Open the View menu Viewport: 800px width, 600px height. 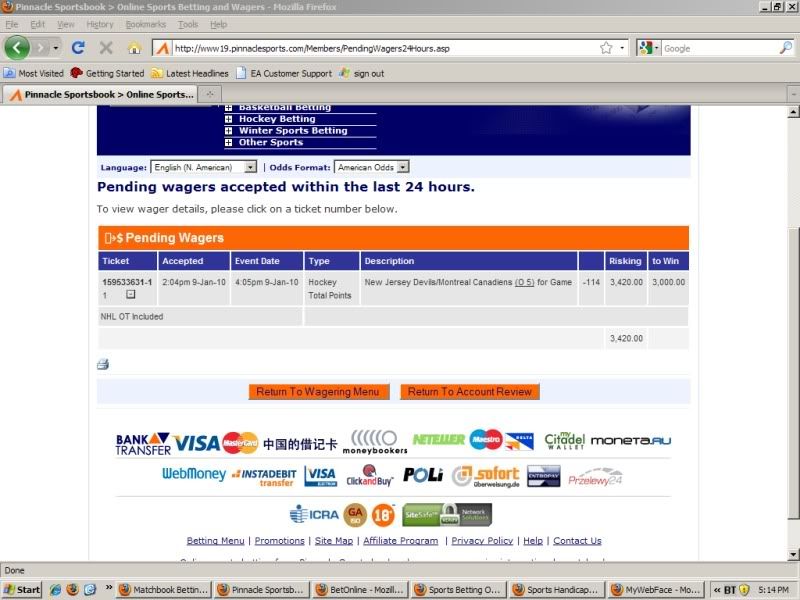point(65,24)
